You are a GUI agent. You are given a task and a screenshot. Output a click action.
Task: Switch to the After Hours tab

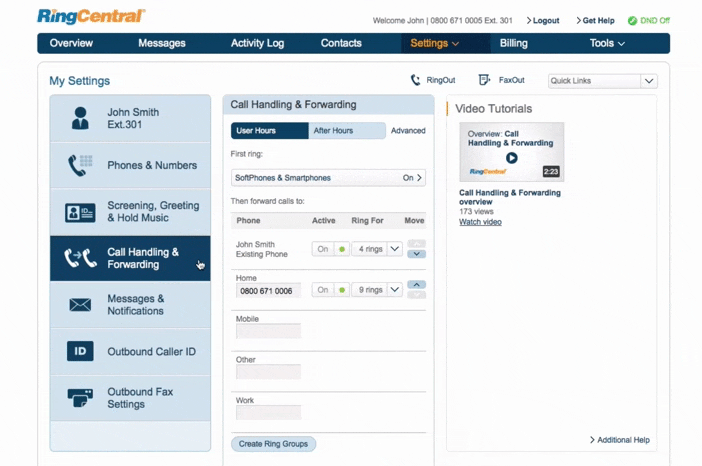(347, 131)
